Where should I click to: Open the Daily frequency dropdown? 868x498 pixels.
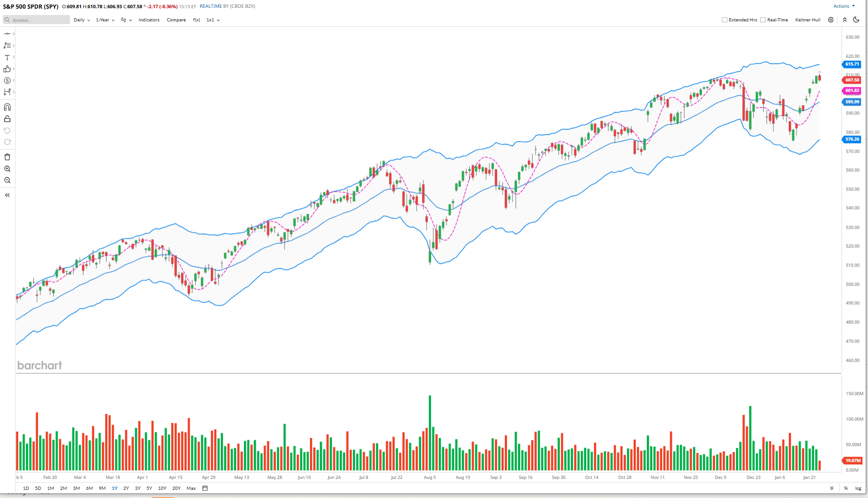point(81,20)
